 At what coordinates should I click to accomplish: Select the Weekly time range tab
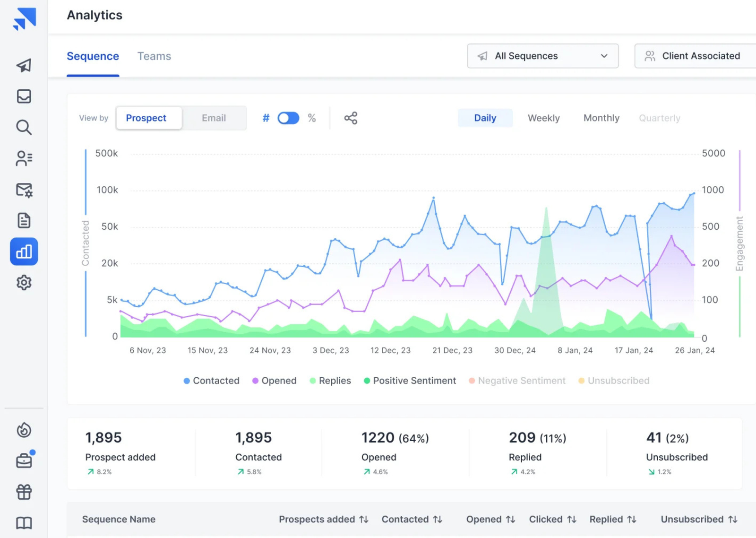[x=543, y=118]
